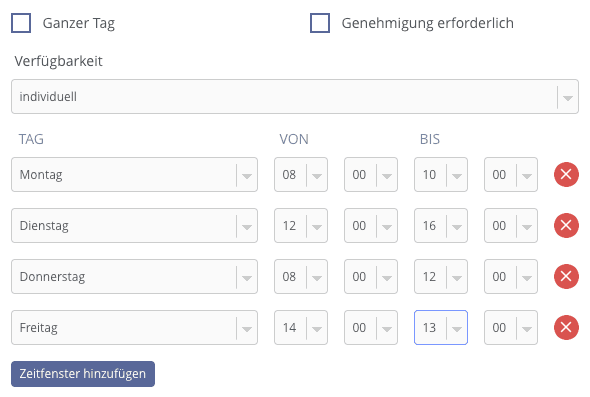Screen dimensions: 590x397
Task: Open the Verfügbarkeit dropdown showing individuell
Action: [295, 96]
